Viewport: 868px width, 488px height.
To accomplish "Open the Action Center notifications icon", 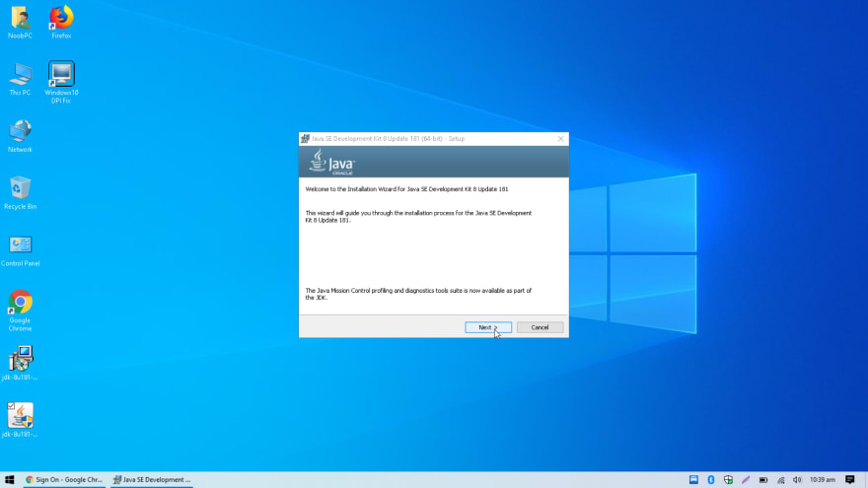I will point(850,480).
